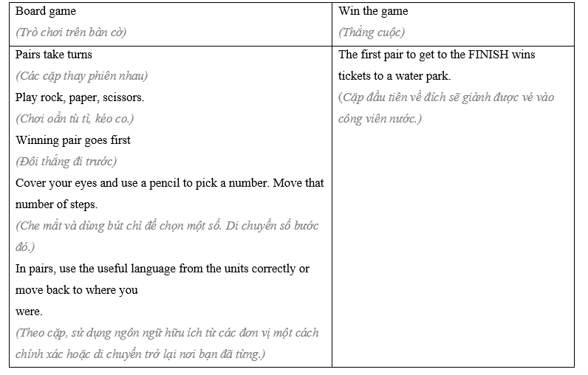Click the single word "were." line
Image resolution: width=588 pixels, height=375 pixels.
29,312
